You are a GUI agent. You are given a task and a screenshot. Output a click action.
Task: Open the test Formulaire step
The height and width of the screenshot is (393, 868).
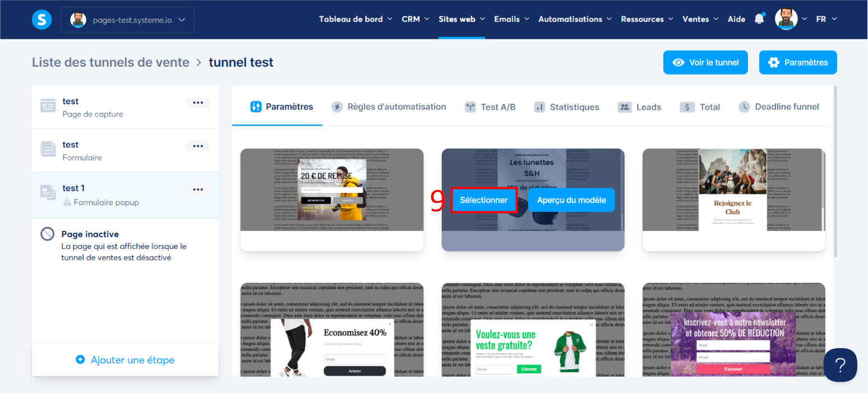point(125,151)
